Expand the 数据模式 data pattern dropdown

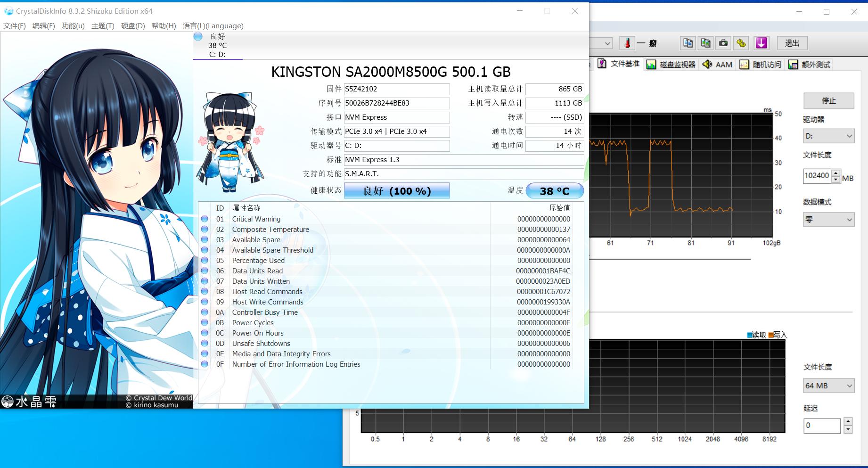point(828,220)
